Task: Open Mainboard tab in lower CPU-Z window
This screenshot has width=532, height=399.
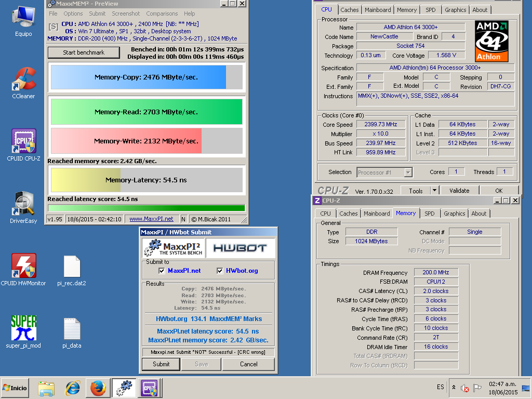Action: click(x=377, y=214)
